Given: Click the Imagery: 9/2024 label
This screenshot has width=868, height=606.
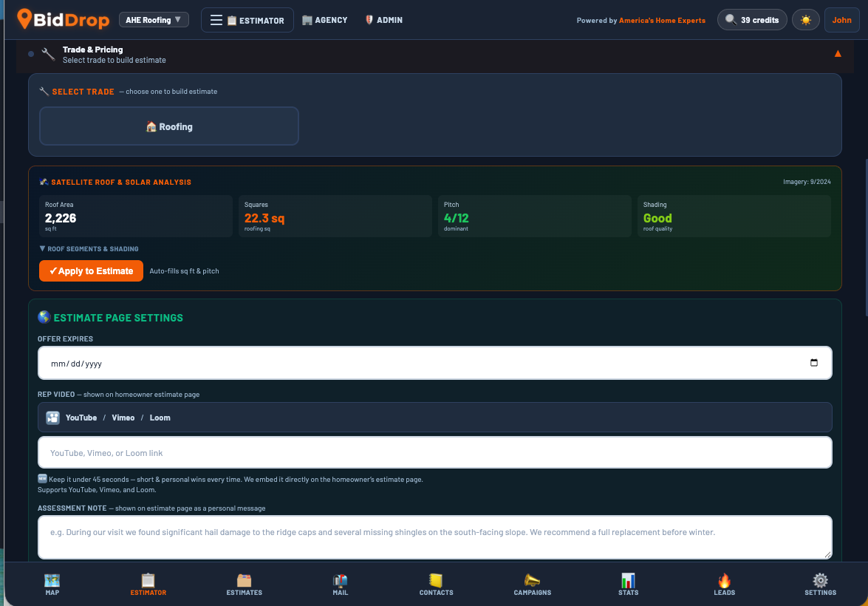Looking at the screenshot, I should [x=807, y=182].
